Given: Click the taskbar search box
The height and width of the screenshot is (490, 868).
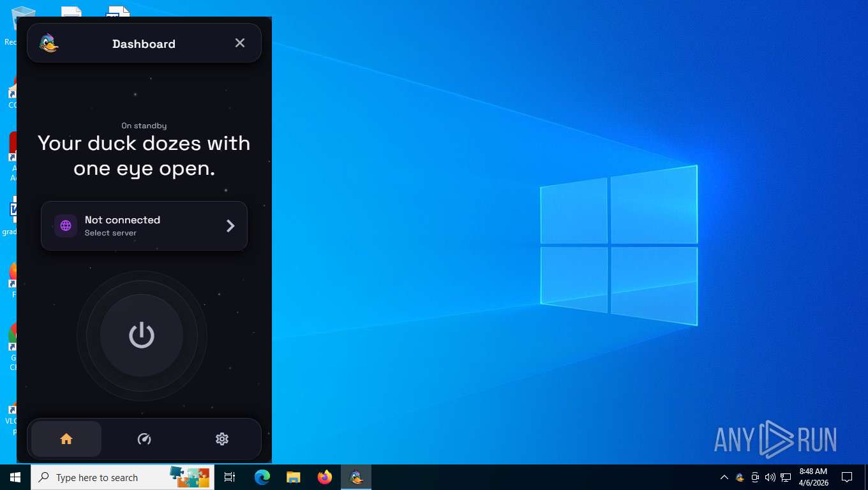Looking at the screenshot, I should click(123, 477).
